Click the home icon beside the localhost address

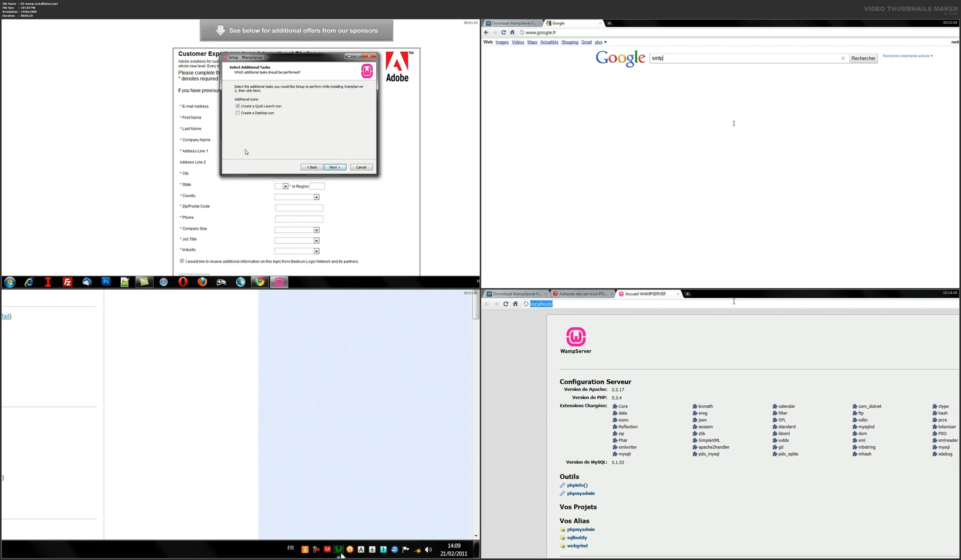click(515, 304)
